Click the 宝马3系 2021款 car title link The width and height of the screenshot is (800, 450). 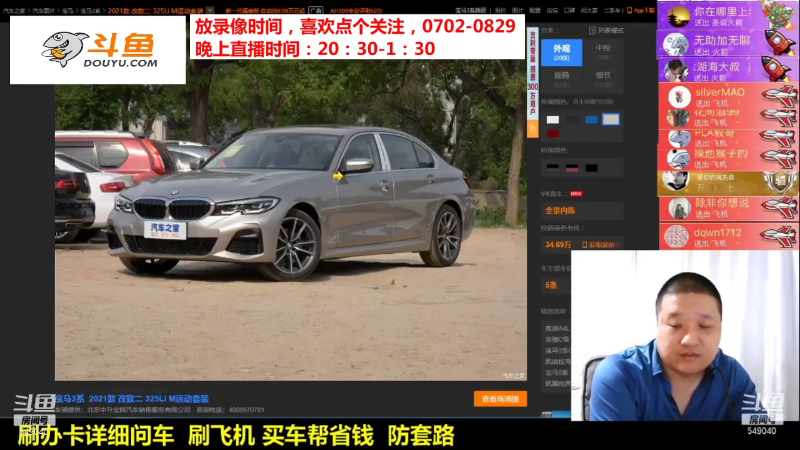[x=132, y=398]
